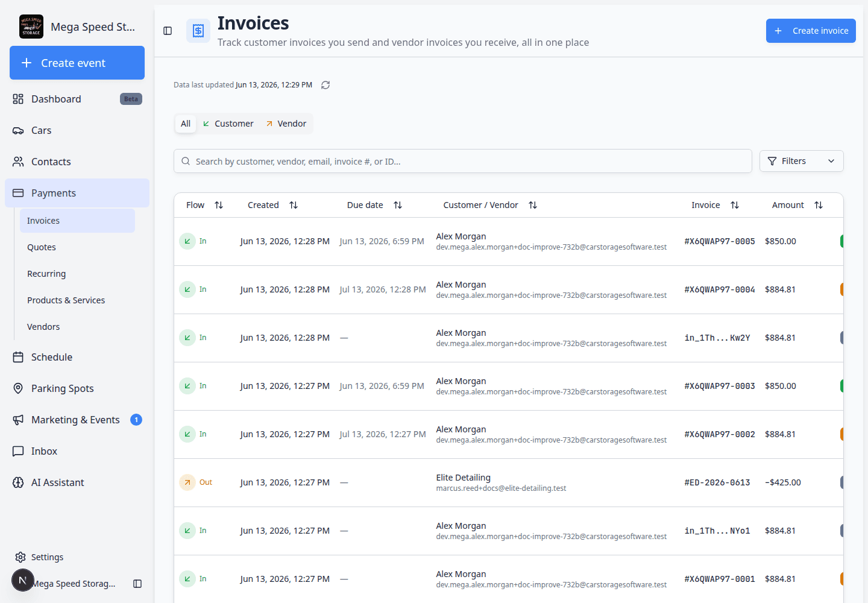Click the notification badge on Marketing & Events
Image resolution: width=868 pixels, height=603 pixels.
tap(136, 420)
